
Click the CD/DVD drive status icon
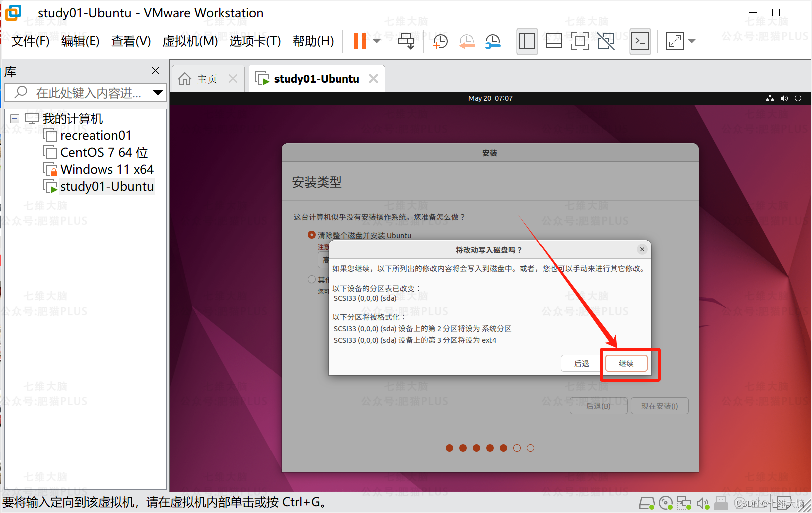pyautogui.click(x=666, y=503)
